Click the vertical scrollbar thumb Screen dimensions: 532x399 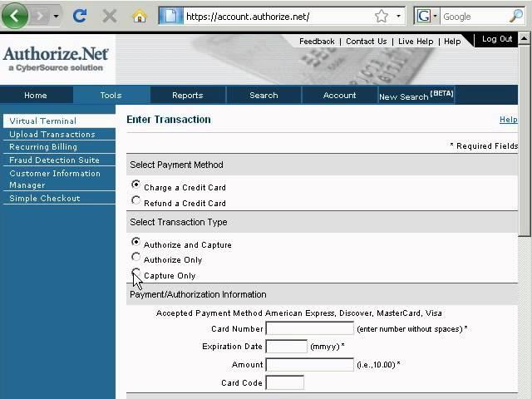pyautogui.click(x=525, y=140)
